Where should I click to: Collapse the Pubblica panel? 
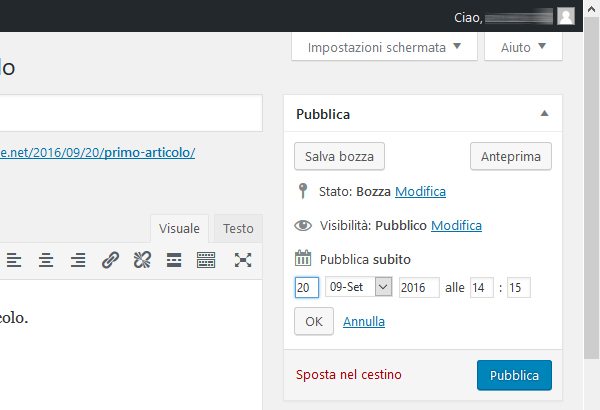click(544, 114)
